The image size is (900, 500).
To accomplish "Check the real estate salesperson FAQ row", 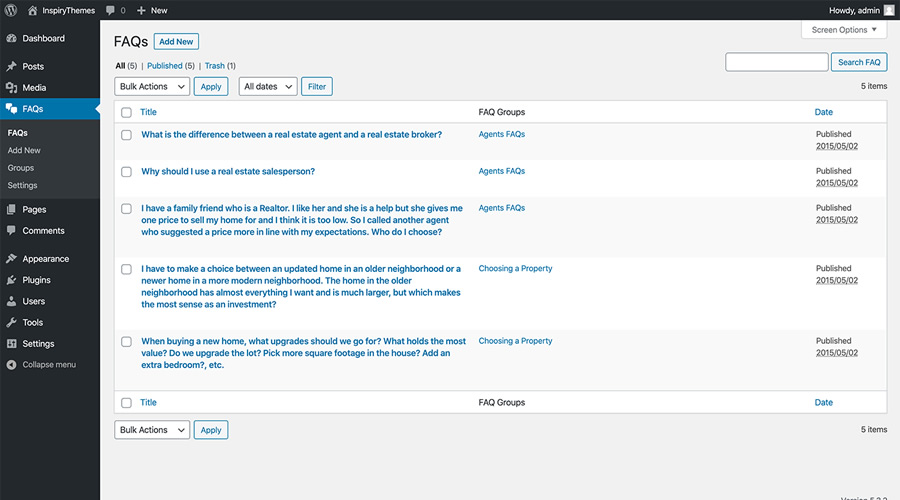I will (126, 172).
